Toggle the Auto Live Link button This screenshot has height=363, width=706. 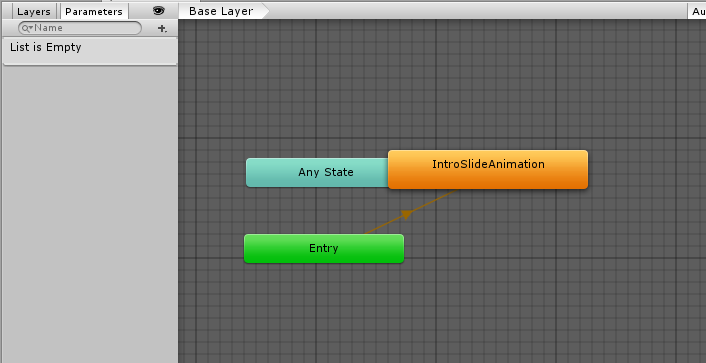pos(697,11)
